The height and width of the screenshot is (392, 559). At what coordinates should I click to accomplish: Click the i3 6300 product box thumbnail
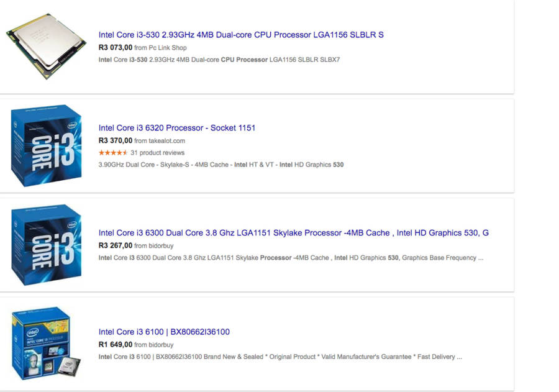click(x=47, y=245)
